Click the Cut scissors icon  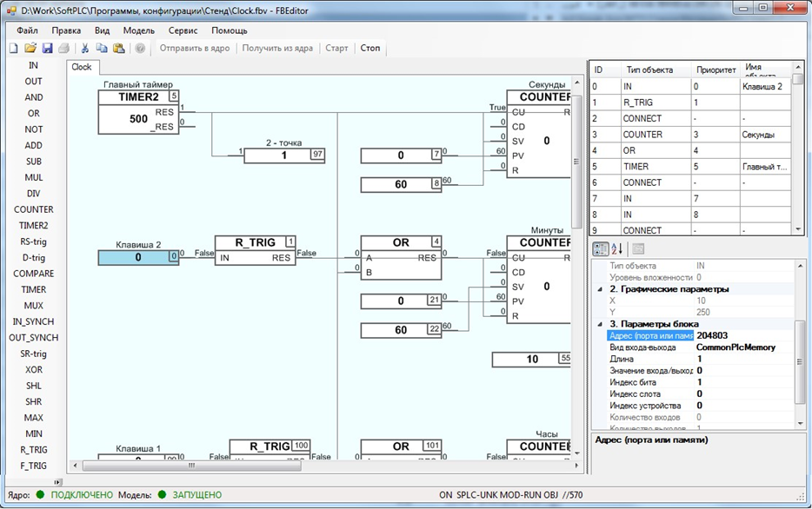tap(85, 48)
